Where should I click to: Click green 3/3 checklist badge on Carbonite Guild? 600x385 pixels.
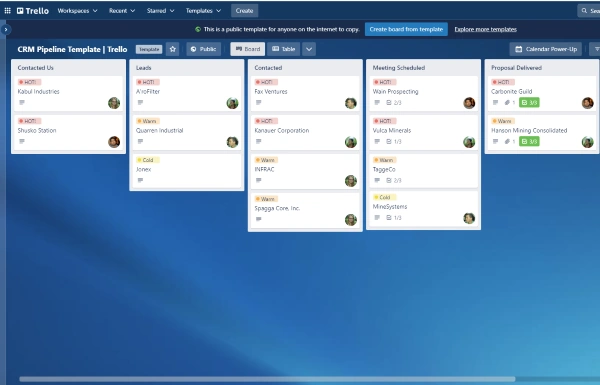529,103
